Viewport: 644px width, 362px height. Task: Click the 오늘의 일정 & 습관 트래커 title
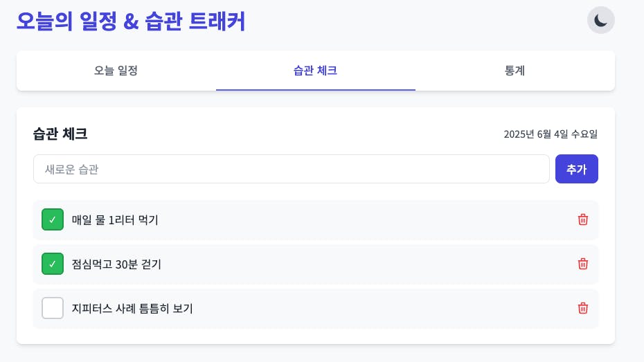click(x=131, y=21)
